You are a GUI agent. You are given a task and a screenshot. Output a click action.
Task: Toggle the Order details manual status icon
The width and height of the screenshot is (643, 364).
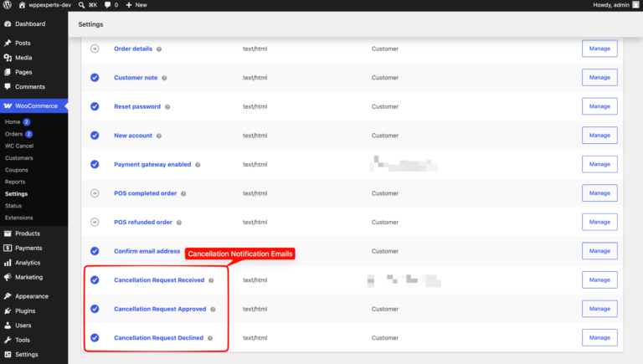pos(95,49)
